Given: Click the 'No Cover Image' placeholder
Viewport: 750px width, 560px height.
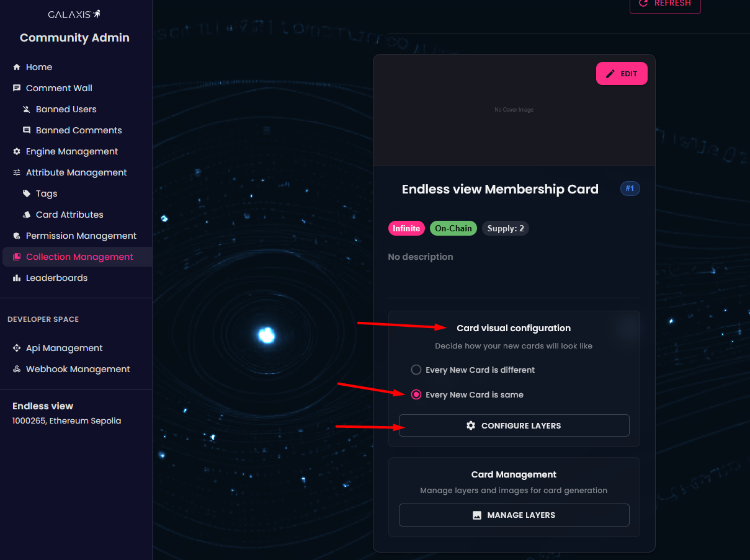Looking at the screenshot, I should [514, 110].
